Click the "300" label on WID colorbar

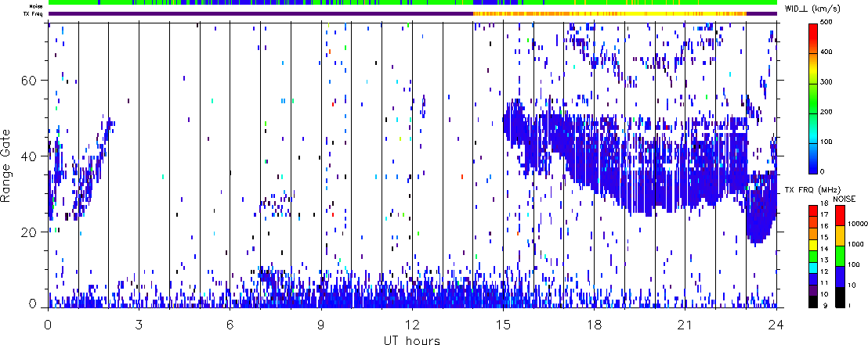point(826,82)
